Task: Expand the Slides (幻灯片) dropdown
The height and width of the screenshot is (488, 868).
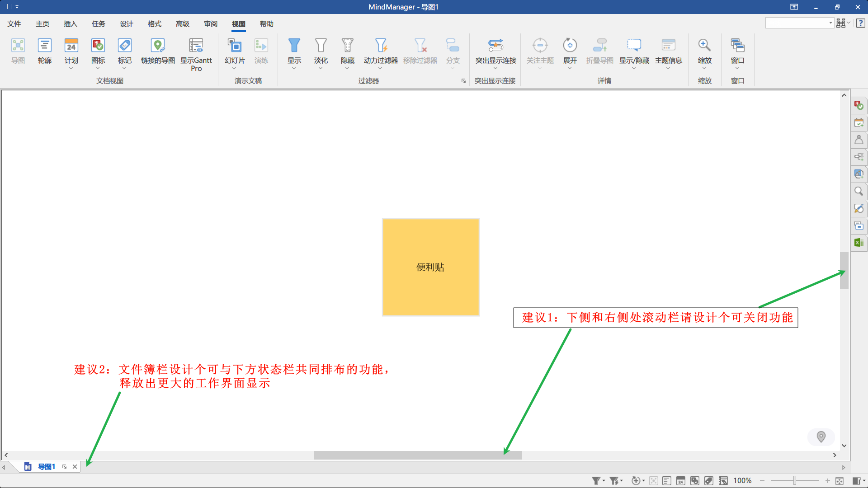Action: tap(234, 68)
